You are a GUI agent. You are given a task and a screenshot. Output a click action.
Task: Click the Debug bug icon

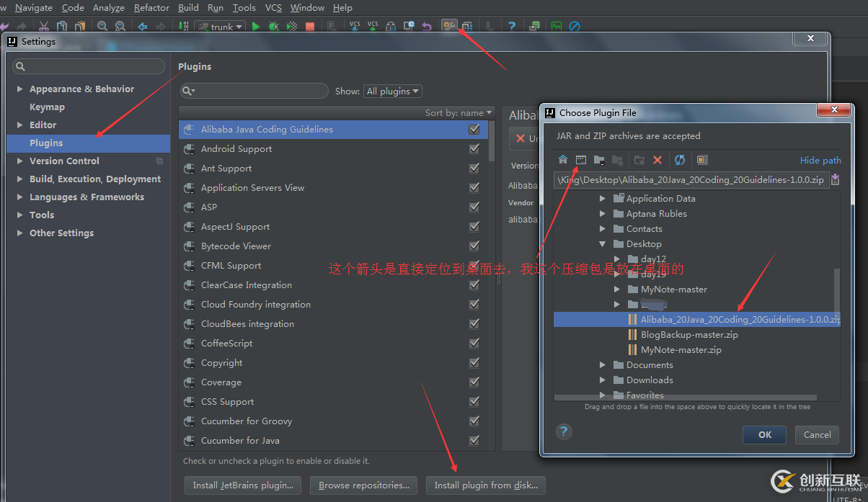pos(274,27)
